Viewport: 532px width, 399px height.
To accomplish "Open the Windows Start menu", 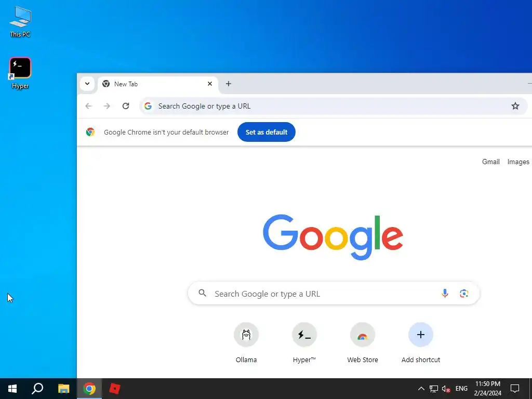I will click(x=12, y=389).
